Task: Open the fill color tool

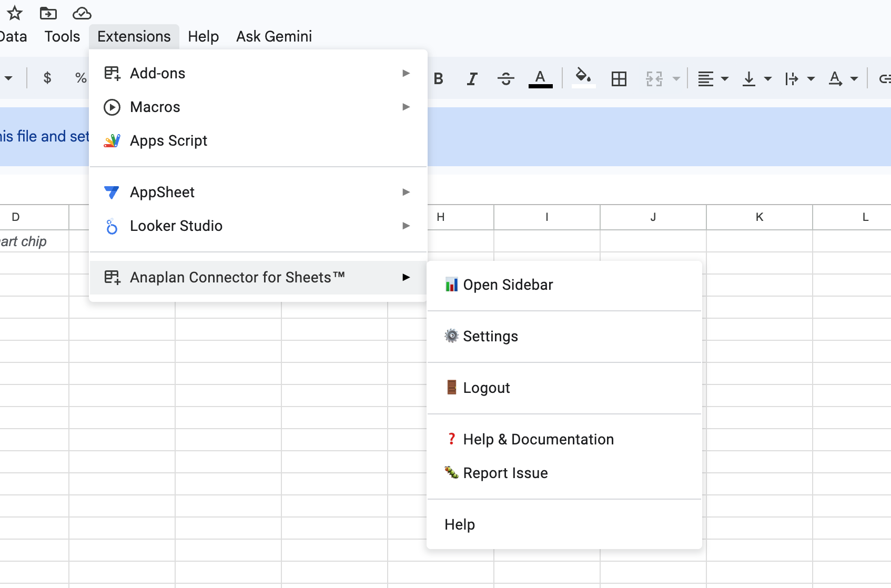Action: pos(583,78)
